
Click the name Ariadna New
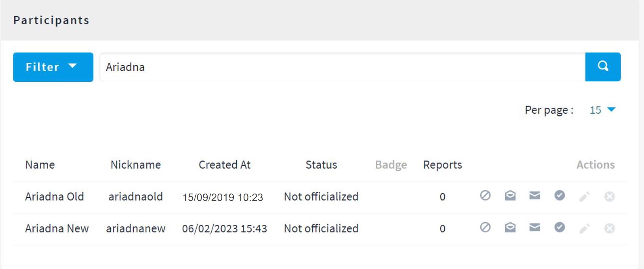click(x=57, y=229)
